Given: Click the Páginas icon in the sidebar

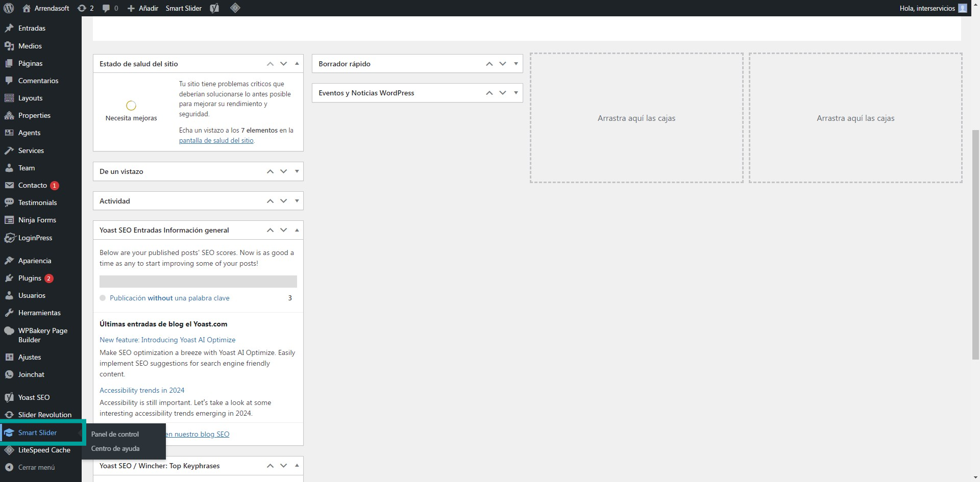Looking at the screenshot, I should 9,63.
